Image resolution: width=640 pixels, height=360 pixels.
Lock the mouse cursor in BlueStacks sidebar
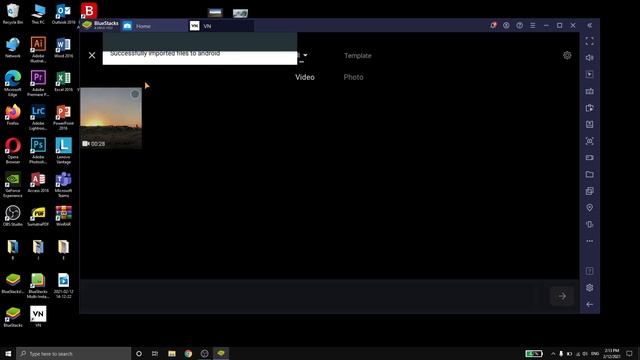[589, 74]
